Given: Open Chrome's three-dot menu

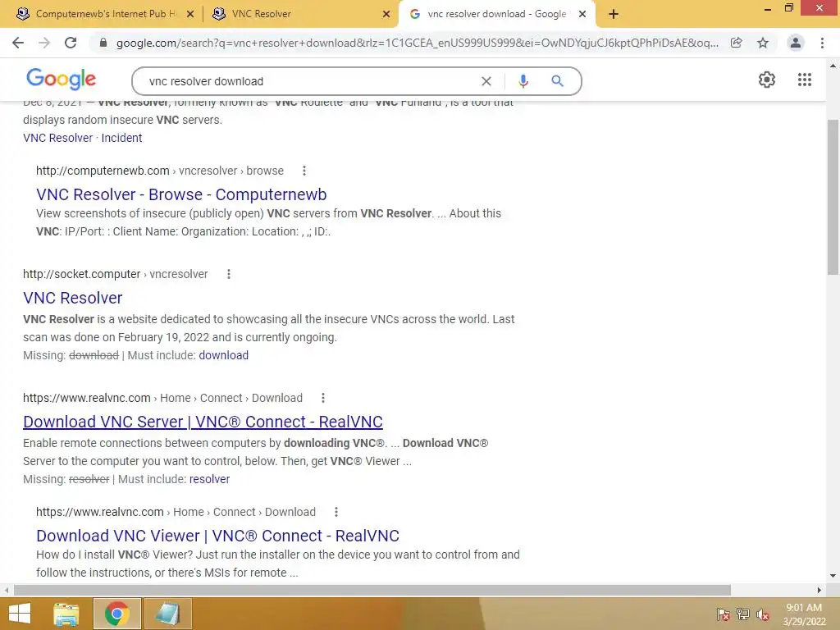Looking at the screenshot, I should (x=822, y=43).
